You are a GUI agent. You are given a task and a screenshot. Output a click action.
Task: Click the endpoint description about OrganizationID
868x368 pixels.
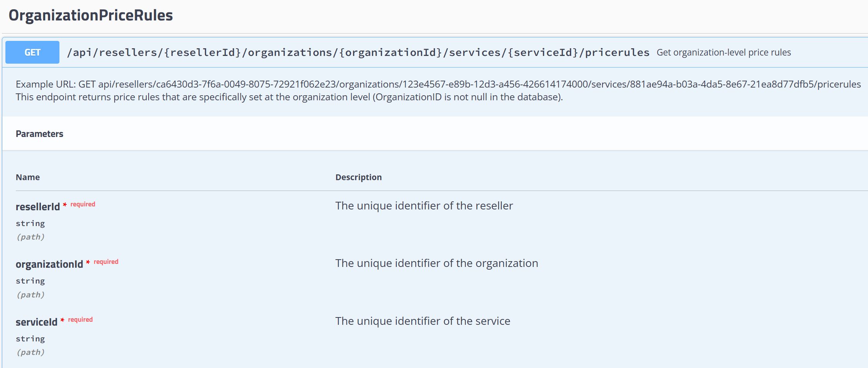(x=289, y=97)
